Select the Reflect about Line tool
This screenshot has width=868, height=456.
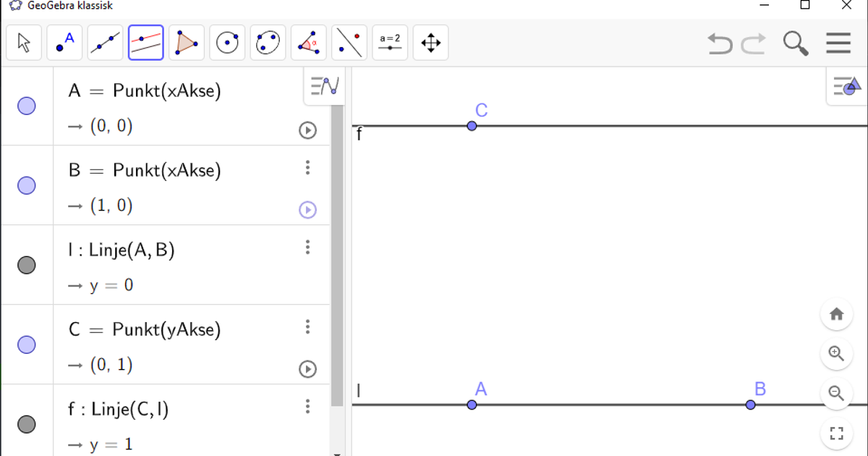pyautogui.click(x=349, y=43)
